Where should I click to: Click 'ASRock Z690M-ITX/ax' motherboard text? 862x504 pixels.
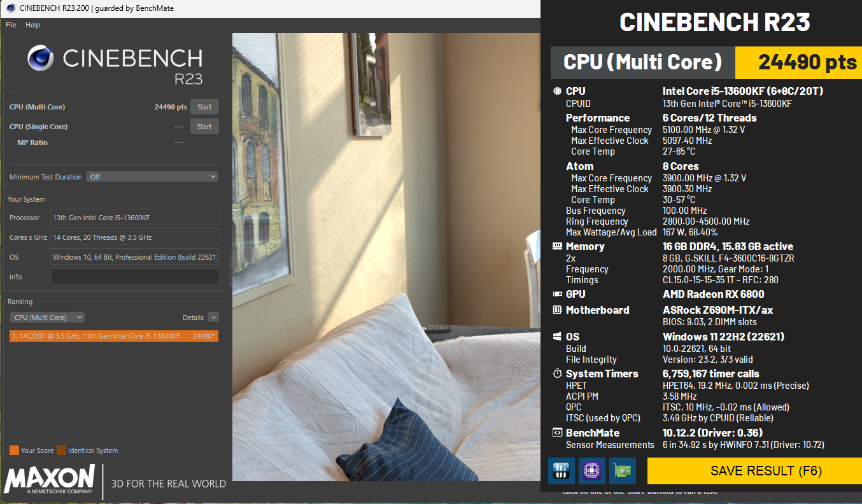click(718, 310)
